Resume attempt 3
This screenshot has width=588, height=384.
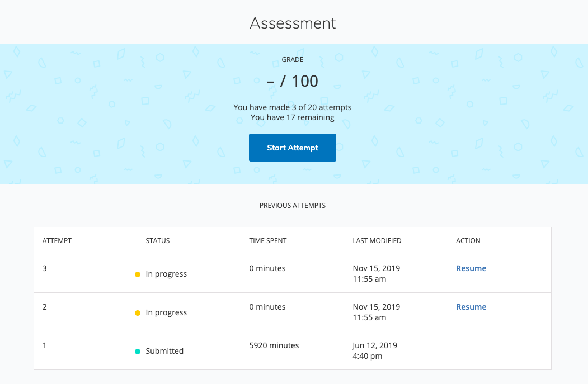(471, 268)
